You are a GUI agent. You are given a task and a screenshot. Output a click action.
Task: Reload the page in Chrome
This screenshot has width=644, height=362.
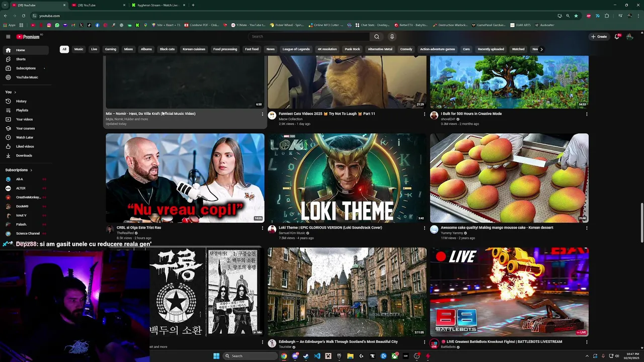pyautogui.click(x=23, y=16)
